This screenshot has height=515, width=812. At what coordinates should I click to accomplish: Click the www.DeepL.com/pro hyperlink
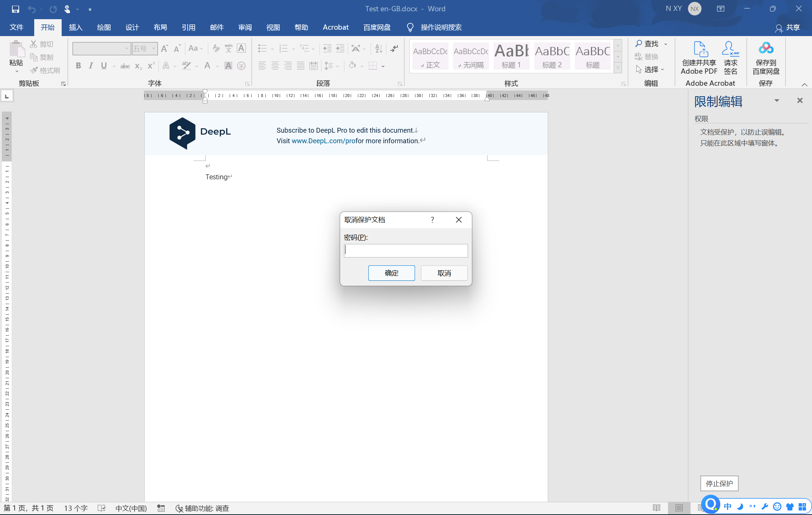pyautogui.click(x=323, y=141)
